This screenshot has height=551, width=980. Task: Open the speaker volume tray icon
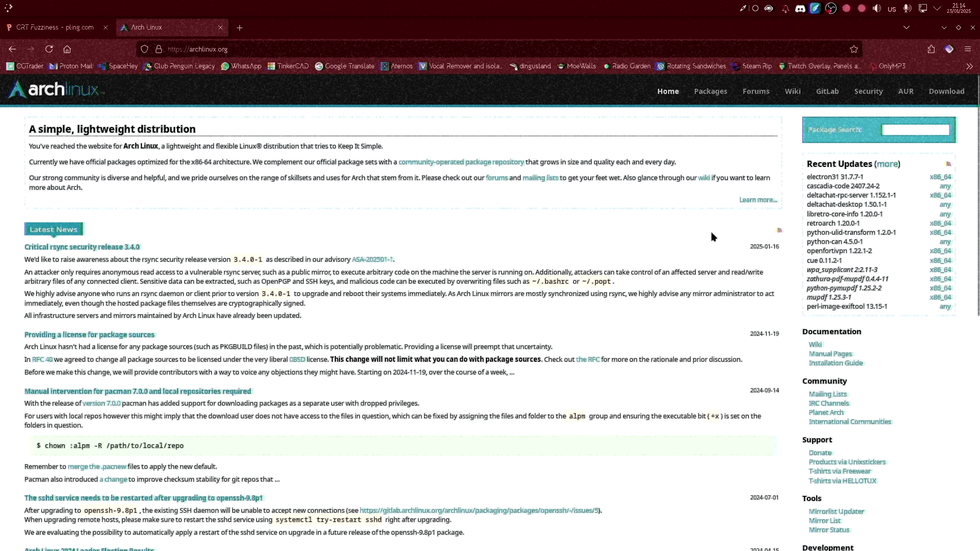pyautogui.click(x=877, y=9)
